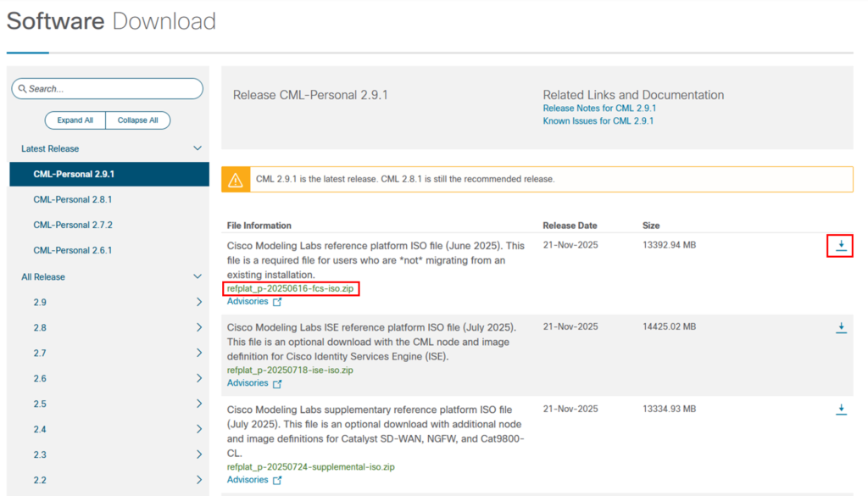The width and height of the screenshot is (868, 496).
Task: Expand the 2.9 release folder
Action: pos(198,303)
